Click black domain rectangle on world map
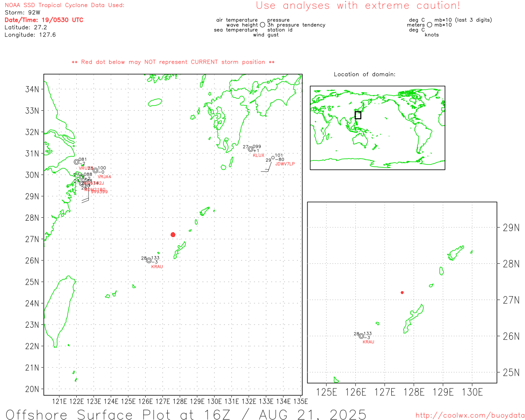Image resolution: width=525 pixels, height=420 pixels. (358, 115)
